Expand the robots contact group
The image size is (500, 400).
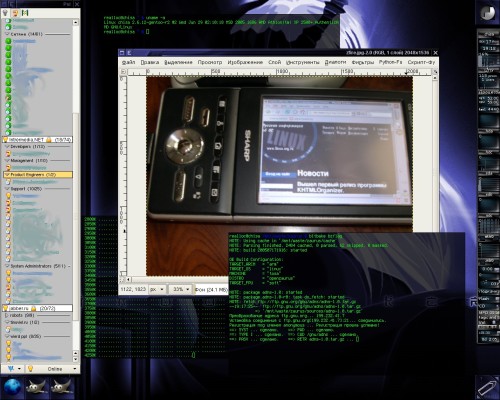(7, 315)
